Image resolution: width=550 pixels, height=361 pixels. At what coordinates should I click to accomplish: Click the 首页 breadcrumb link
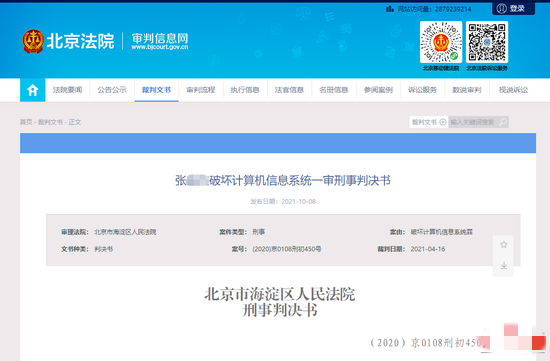(26, 122)
